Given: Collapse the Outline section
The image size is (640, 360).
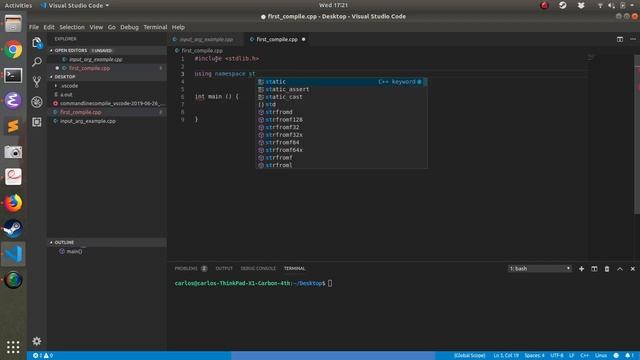Looking at the screenshot, I should click(x=64, y=242).
